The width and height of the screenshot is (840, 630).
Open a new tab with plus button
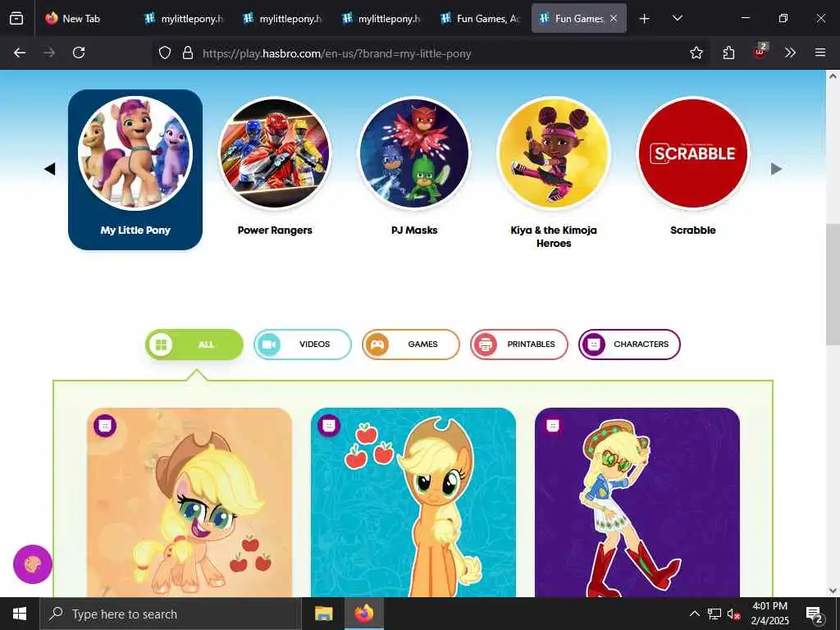click(x=645, y=19)
